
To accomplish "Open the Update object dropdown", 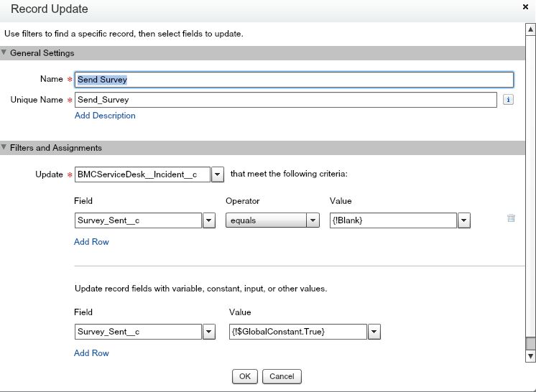I will [x=218, y=174].
